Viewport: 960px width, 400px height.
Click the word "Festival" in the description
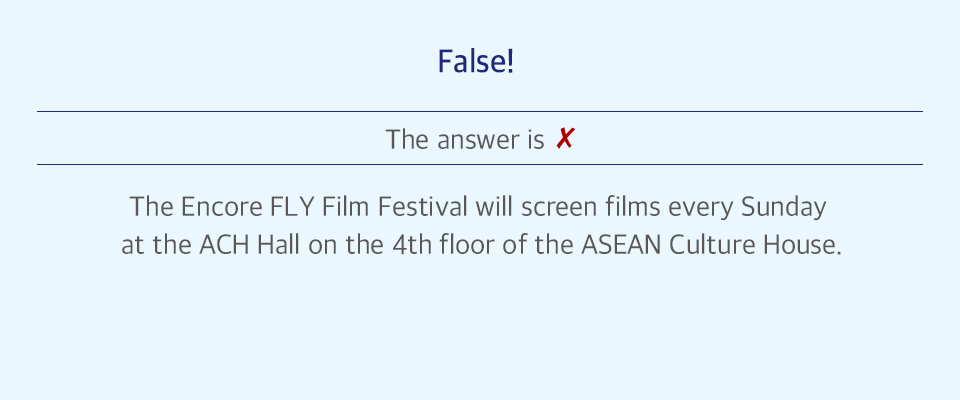[422, 206]
